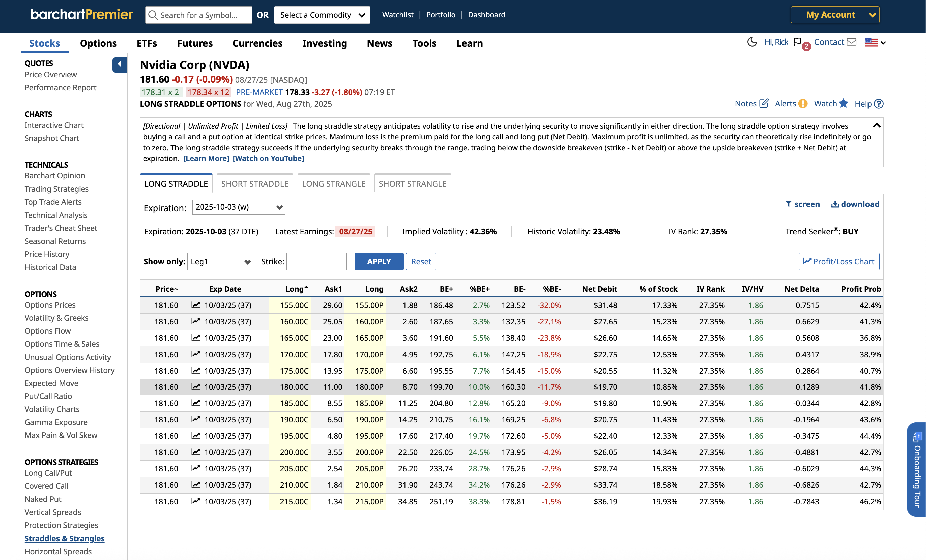Open Unusual Options Activity sidebar link
926x560 pixels.
(68, 357)
